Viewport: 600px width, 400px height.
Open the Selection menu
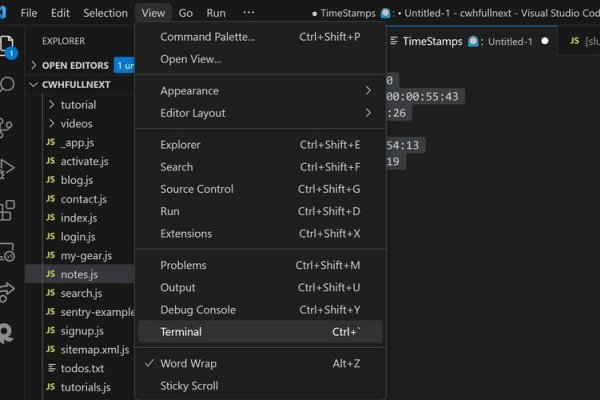coord(105,13)
